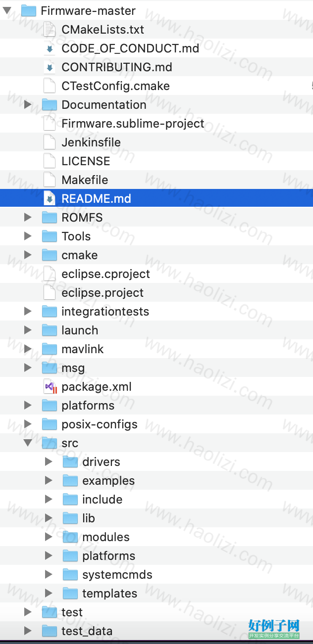
Task: Click the ROMFS folder icon
Action: coord(50,218)
